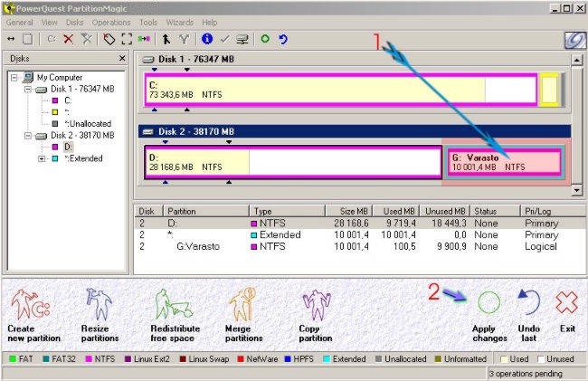This screenshot has width=588, height=381.
Task: Select the G: Varasto partition block
Action: 506,162
